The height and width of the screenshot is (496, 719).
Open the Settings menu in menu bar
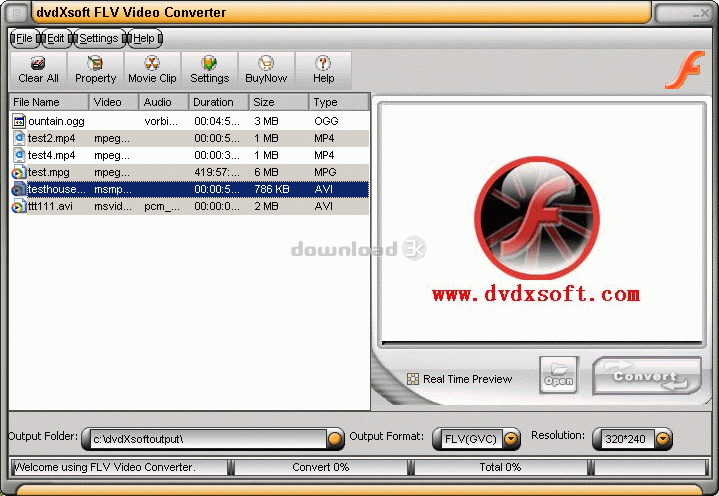[98, 39]
